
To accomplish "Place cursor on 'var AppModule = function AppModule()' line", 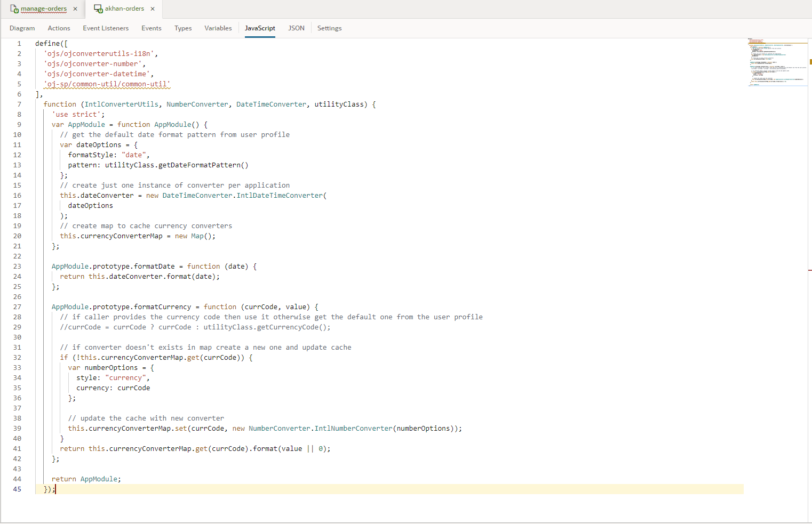I will coord(130,125).
